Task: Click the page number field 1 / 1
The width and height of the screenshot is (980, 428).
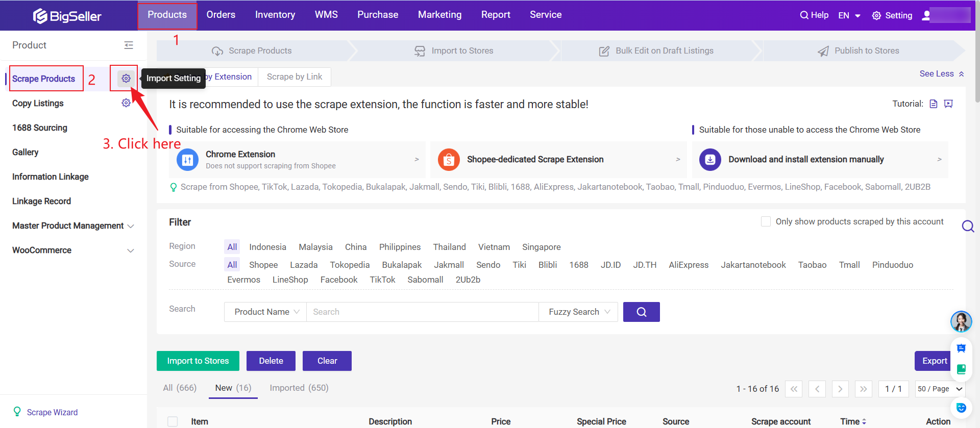Action: [x=893, y=389]
